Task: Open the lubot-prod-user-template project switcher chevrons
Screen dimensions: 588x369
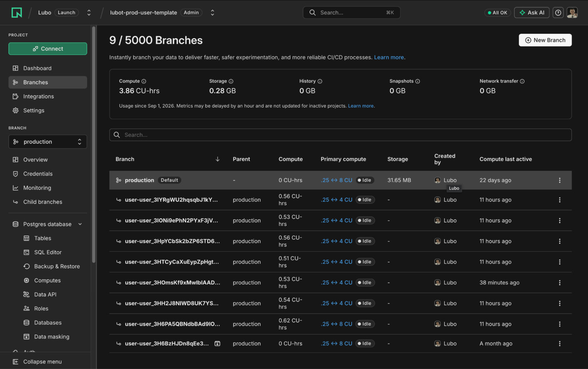Action: coord(212,12)
